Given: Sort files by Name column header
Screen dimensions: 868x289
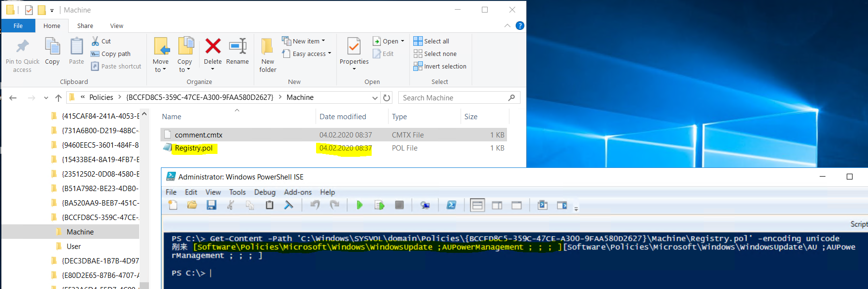Looking at the screenshot, I should pyautogui.click(x=172, y=117).
